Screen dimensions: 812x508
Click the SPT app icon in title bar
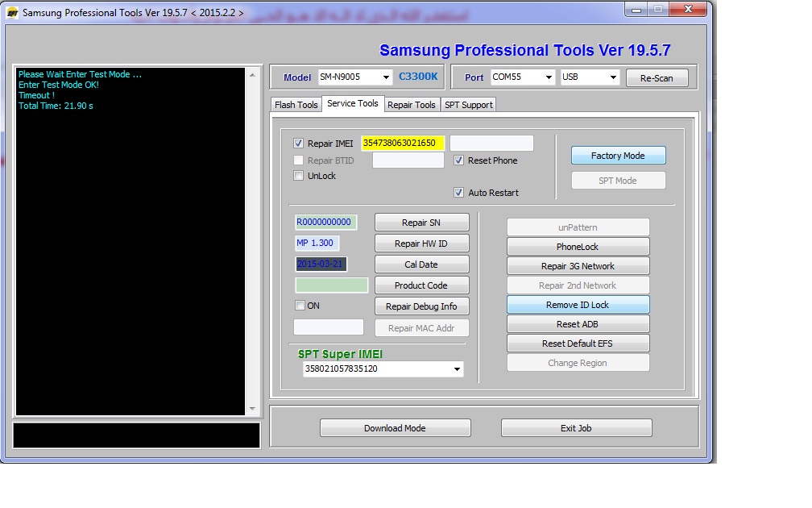[x=12, y=13]
